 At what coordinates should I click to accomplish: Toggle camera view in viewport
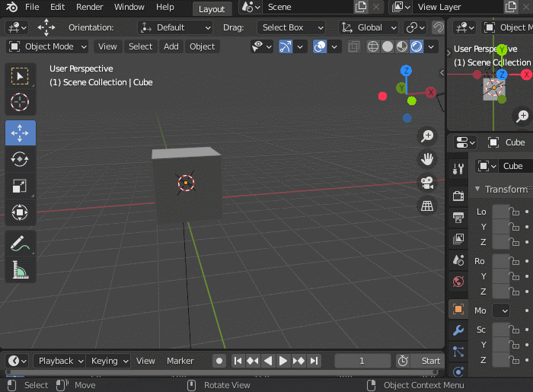(x=427, y=183)
